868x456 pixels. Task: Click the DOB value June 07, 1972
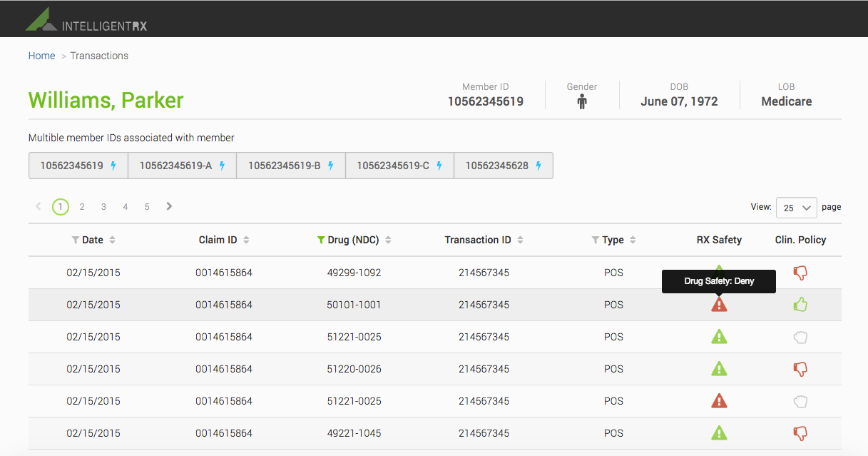[x=679, y=102]
